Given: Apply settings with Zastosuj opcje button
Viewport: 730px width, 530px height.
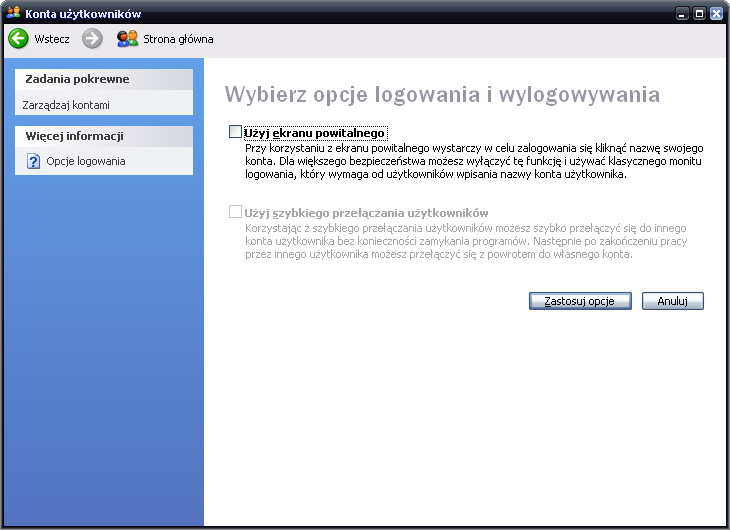Looking at the screenshot, I should click(580, 301).
